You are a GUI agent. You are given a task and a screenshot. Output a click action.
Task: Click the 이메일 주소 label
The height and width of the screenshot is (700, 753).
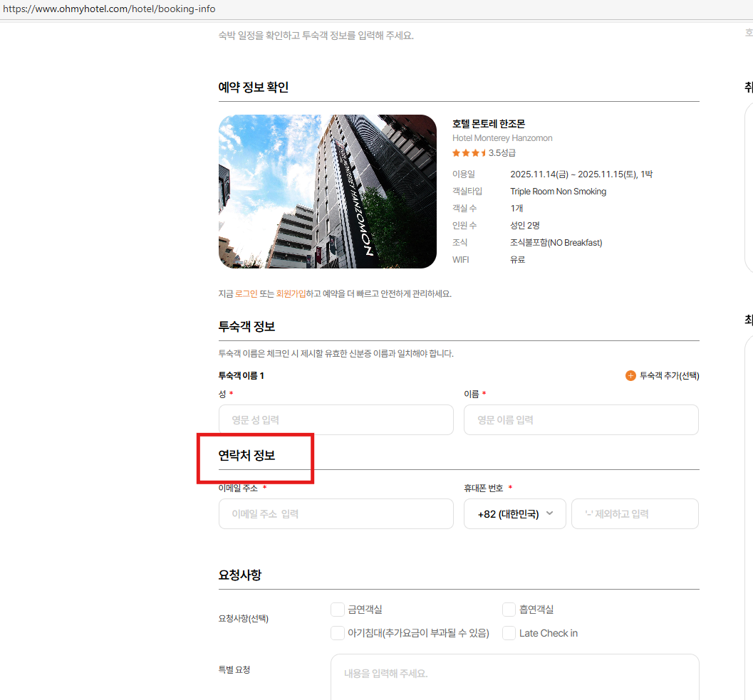[238, 489]
